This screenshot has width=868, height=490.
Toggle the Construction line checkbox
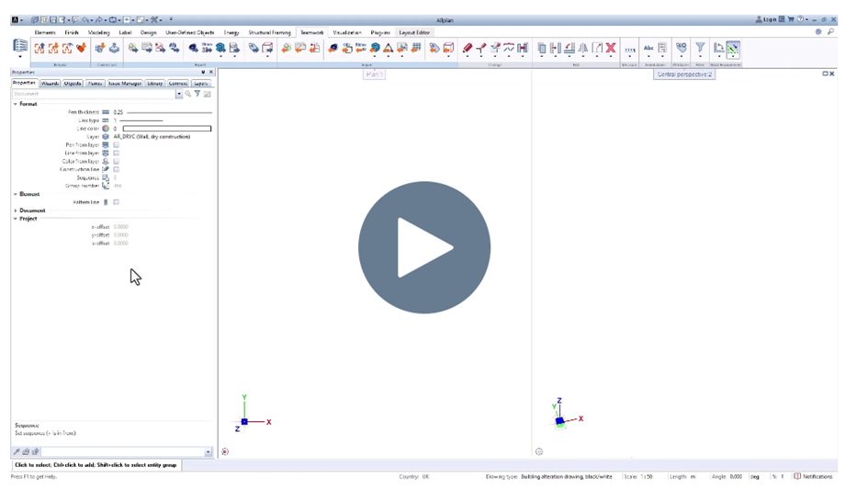click(116, 169)
